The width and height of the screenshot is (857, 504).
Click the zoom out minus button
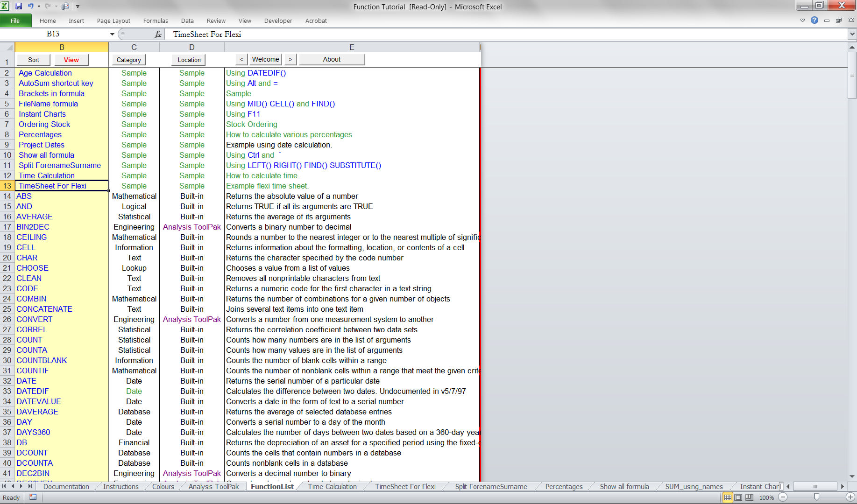click(x=783, y=497)
